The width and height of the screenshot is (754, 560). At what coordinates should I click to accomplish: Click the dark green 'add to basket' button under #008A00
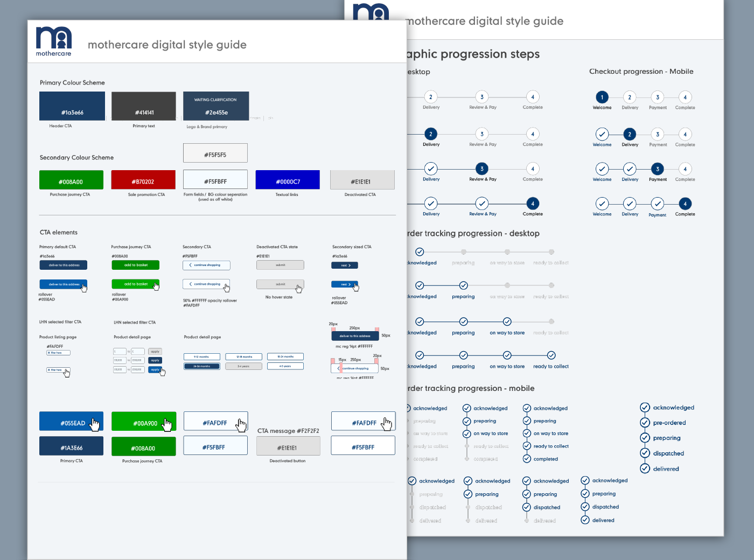click(136, 265)
